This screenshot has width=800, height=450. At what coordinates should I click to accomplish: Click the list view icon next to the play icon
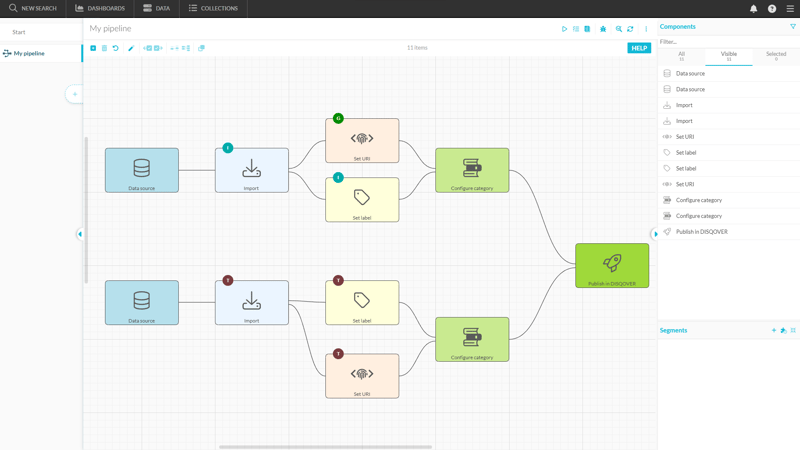point(576,29)
